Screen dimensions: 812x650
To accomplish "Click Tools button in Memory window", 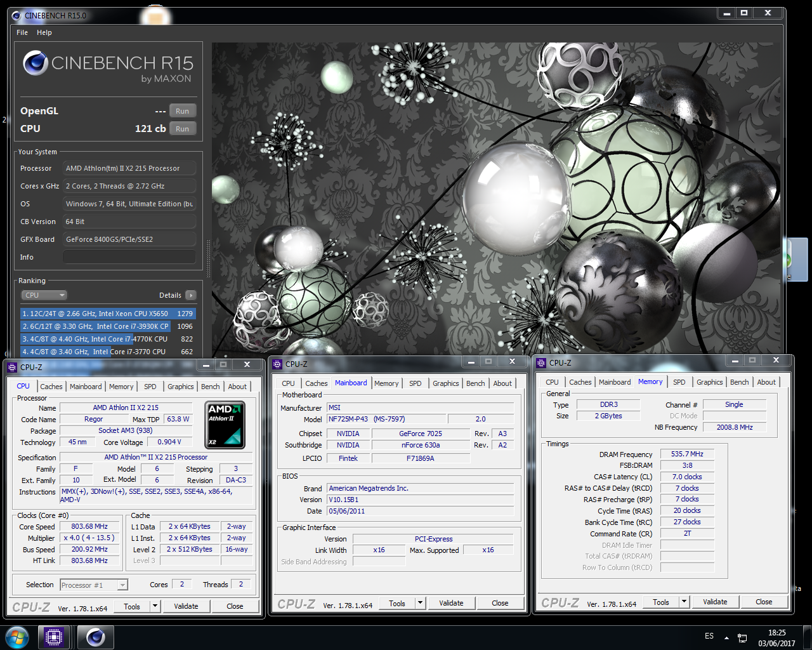I will pyautogui.click(x=661, y=602).
